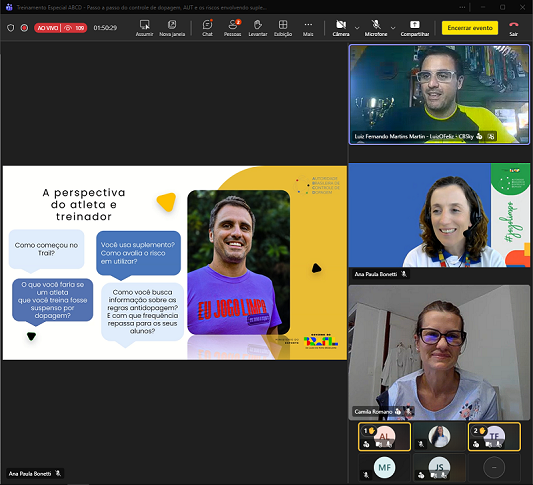Click the Encerrar evento button
This screenshot has width=533, height=485.
click(470, 28)
